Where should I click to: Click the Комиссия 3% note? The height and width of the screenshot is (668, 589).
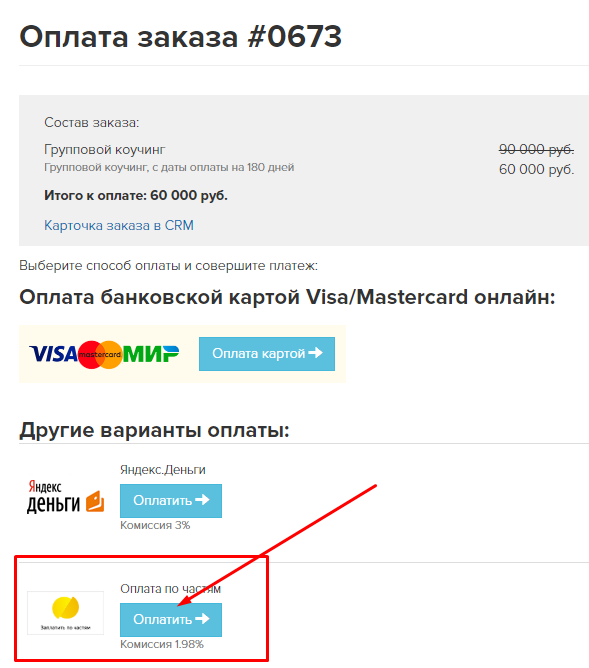[155, 525]
